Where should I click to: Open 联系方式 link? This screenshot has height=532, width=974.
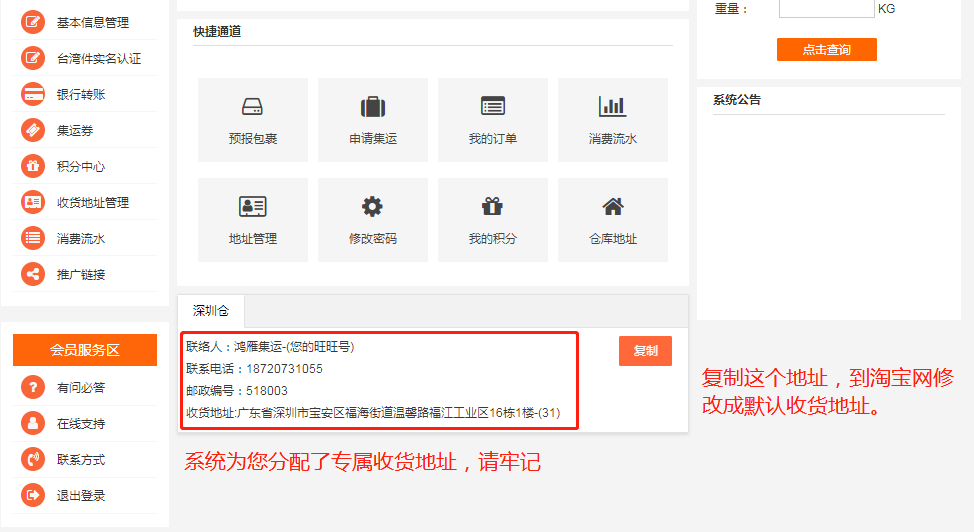(x=81, y=461)
